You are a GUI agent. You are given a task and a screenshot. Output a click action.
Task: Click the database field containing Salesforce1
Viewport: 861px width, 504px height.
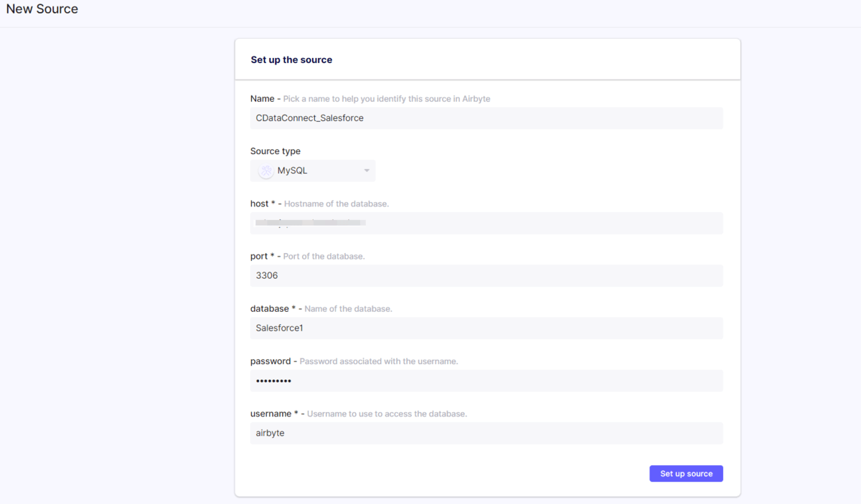point(486,328)
